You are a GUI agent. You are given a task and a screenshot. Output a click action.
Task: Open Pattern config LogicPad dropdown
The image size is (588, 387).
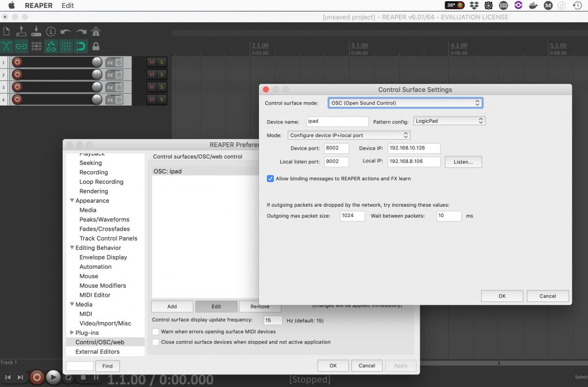[449, 121]
